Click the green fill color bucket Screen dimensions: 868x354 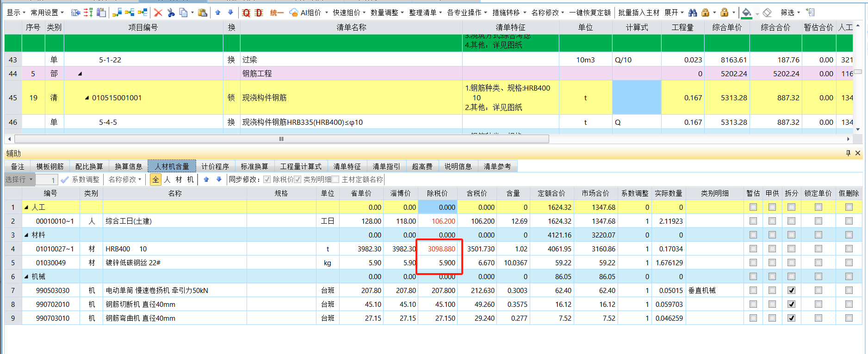pyautogui.click(x=746, y=12)
